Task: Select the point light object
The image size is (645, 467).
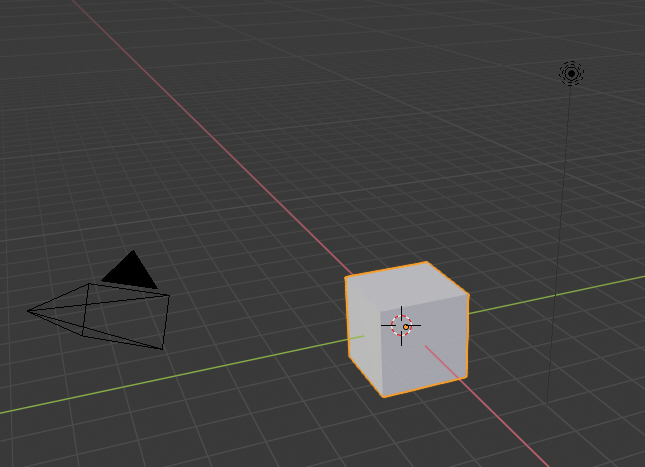Action: [x=571, y=74]
